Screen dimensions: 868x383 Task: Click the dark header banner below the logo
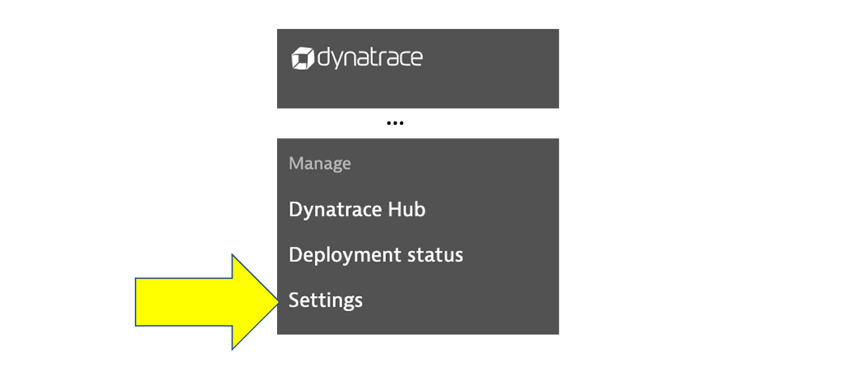[418, 92]
